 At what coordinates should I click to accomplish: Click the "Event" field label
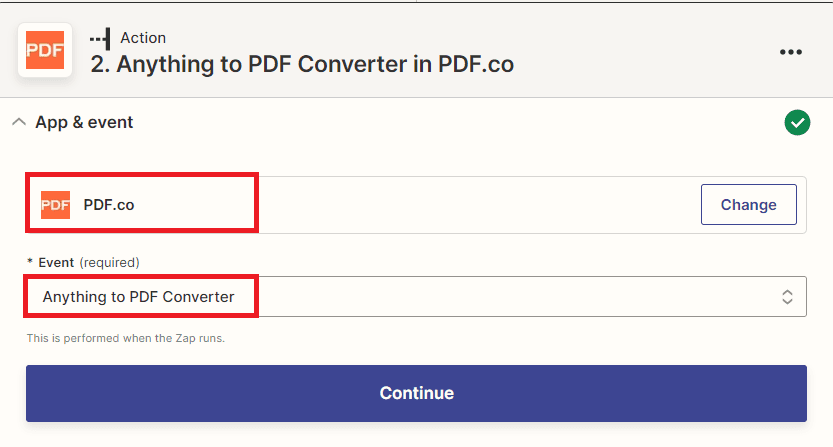click(x=56, y=262)
